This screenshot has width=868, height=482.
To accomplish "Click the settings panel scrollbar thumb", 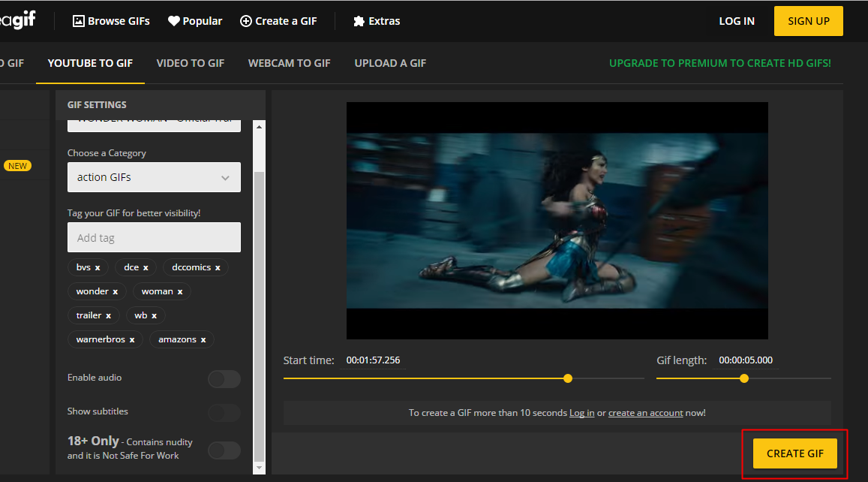I will click(259, 316).
